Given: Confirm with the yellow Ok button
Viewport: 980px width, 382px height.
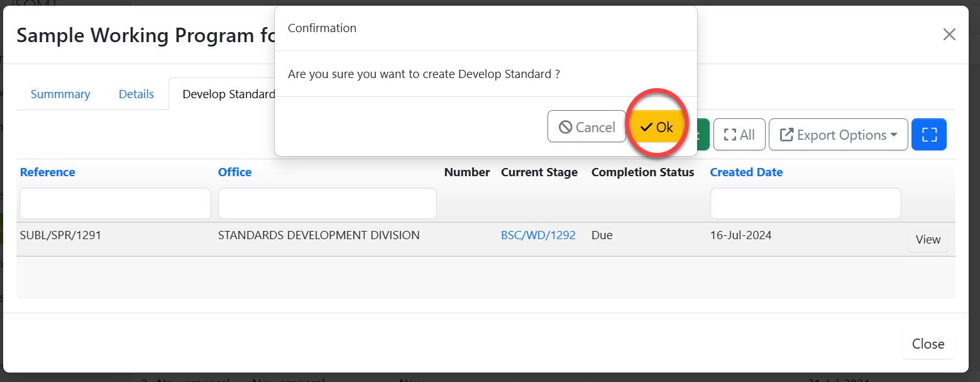Looking at the screenshot, I should pyautogui.click(x=656, y=127).
